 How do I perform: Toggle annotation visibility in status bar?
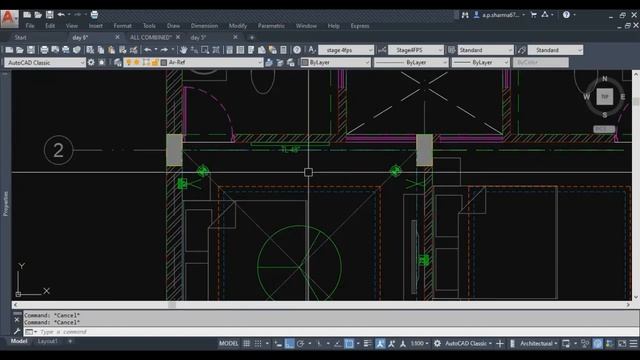coord(380,344)
